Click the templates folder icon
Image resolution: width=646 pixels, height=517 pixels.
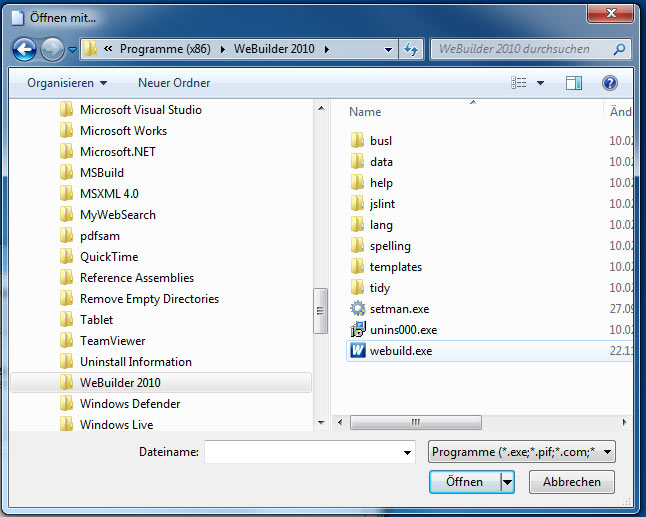[x=357, y=267]
